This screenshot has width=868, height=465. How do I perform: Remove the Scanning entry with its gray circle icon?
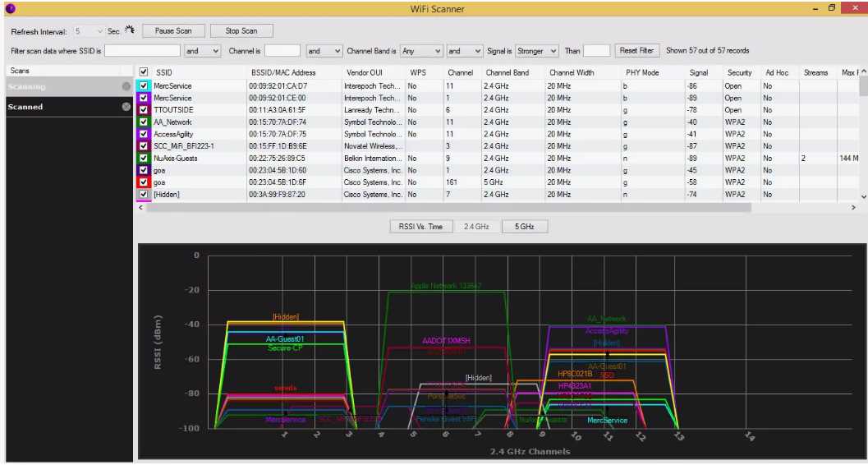point(126,86)
